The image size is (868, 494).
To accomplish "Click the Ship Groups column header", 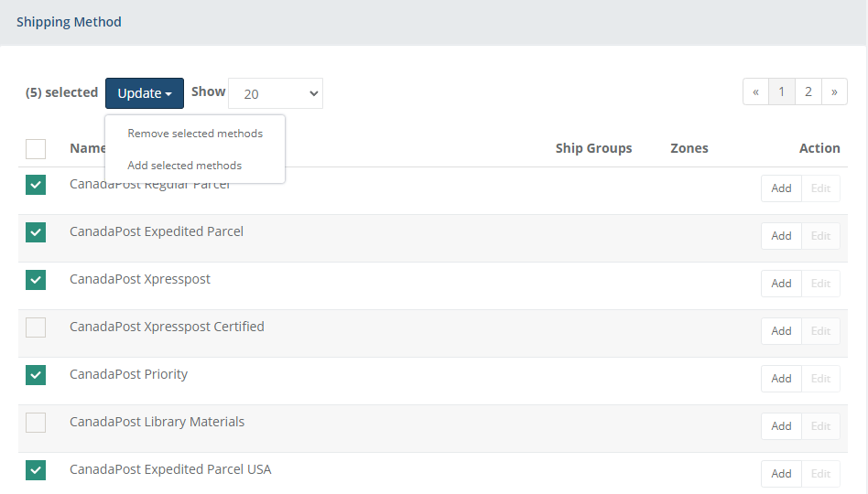I will (593, 148).
